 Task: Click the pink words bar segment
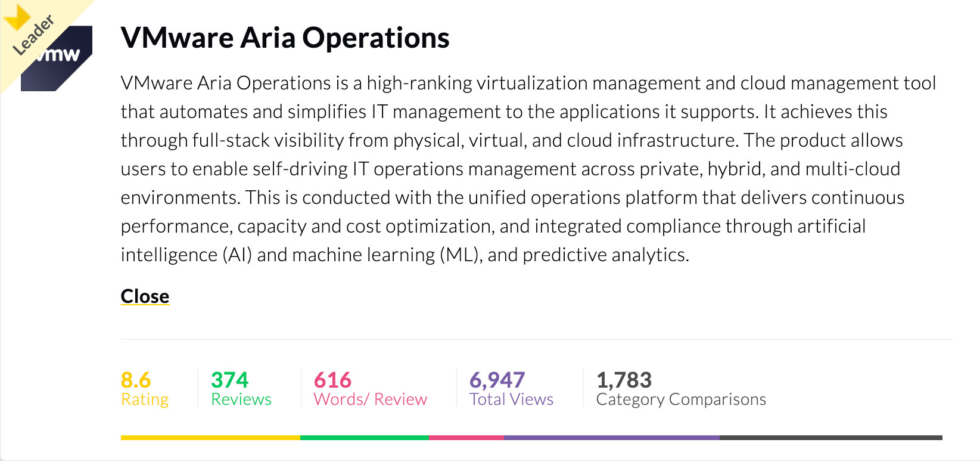coord(466,438)
